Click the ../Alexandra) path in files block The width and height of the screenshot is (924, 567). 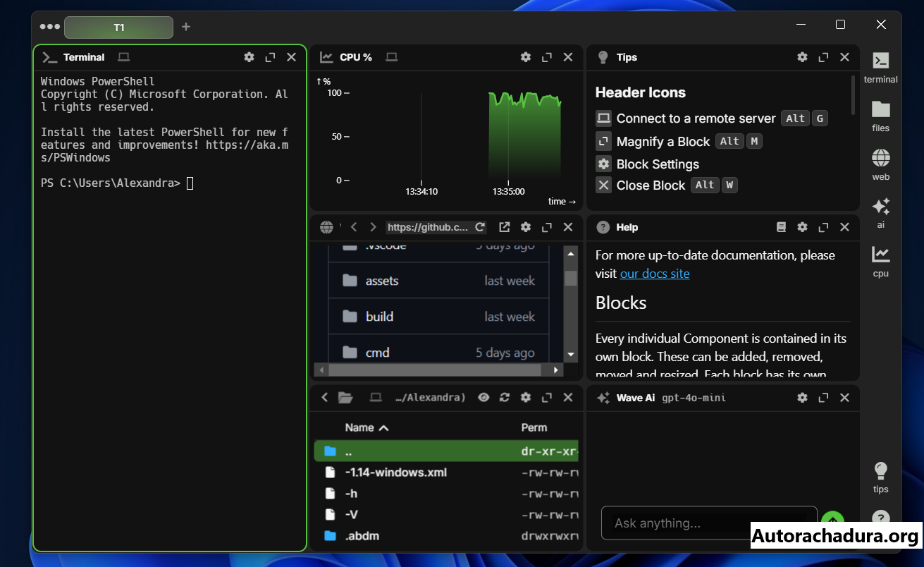(x=431, y=398)
